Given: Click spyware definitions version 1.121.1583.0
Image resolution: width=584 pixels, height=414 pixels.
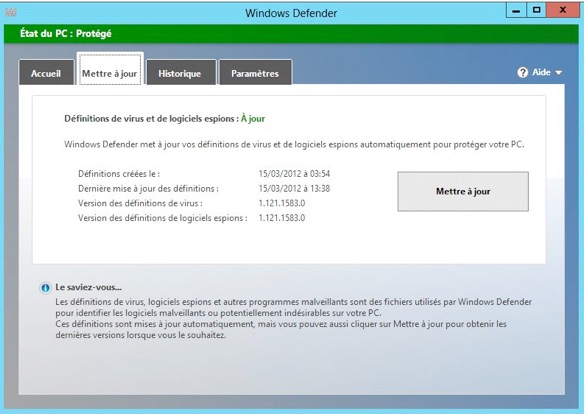Looking at the screenshot, I should tap(282, 218).
